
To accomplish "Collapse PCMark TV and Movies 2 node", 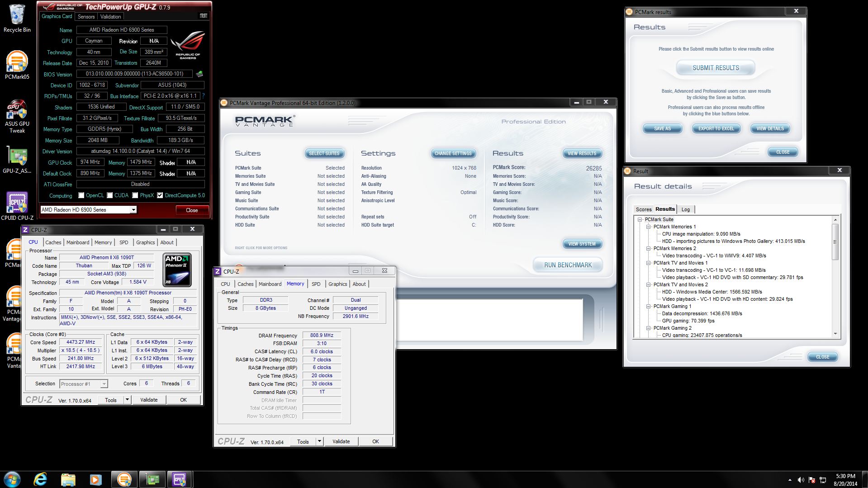I will click(x=648, y=284).
